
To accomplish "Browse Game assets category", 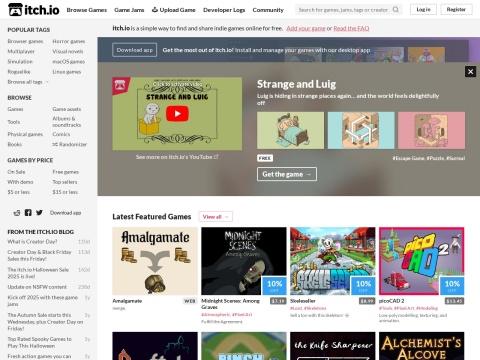I will point(67,109).
